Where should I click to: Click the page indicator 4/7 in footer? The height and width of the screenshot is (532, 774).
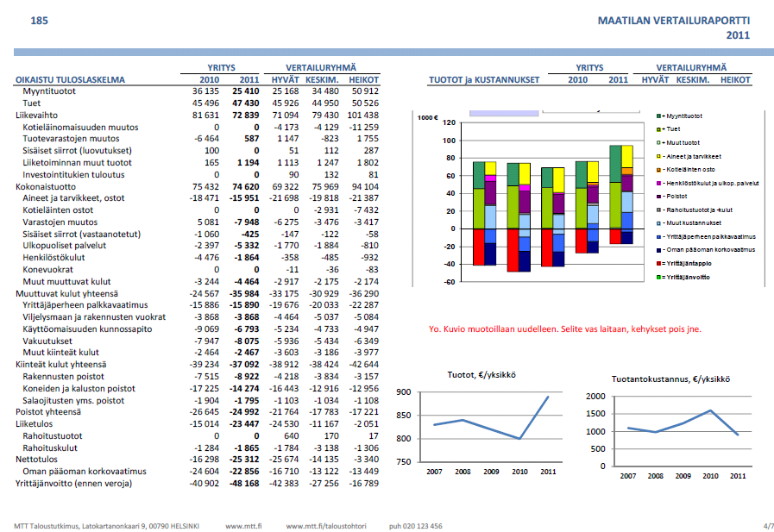(x=768, y=526)
